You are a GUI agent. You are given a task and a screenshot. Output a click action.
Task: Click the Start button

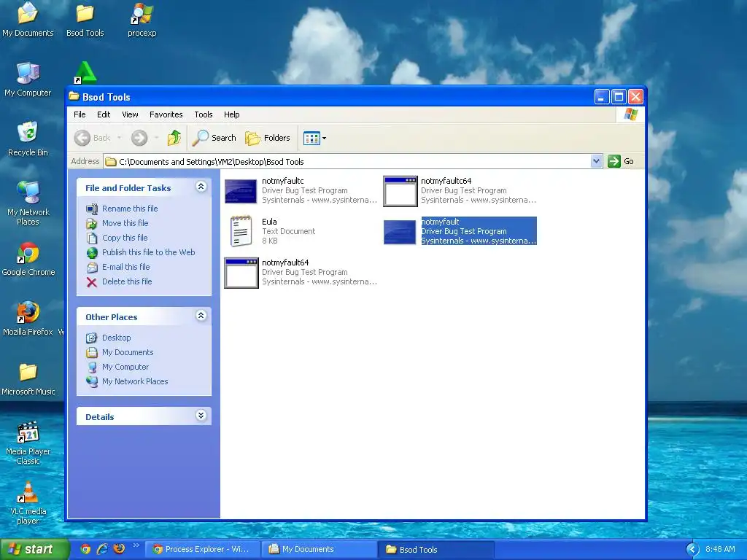click(x=34, y=549)
